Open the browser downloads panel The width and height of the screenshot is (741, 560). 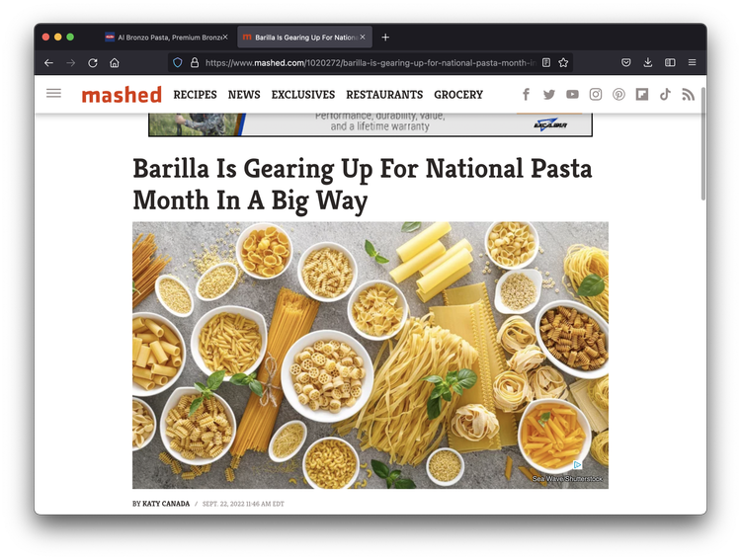pyautogui.click(x=648, y=62)
